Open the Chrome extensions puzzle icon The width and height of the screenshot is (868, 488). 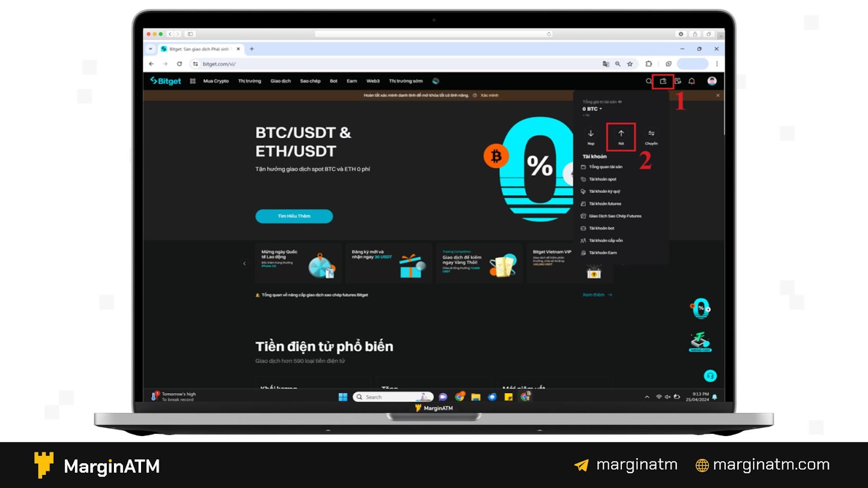tap(648, 64)
